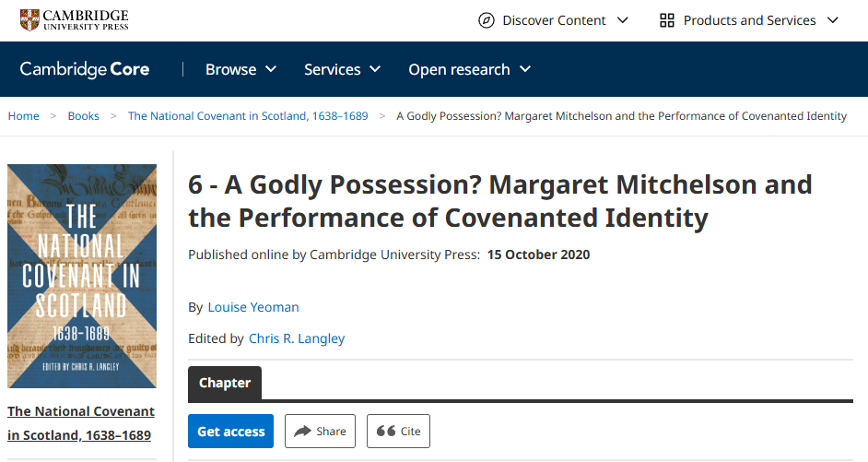868x462 pixels.
Task: Open the Books breadcrumb link
Action: click(84, 116)
